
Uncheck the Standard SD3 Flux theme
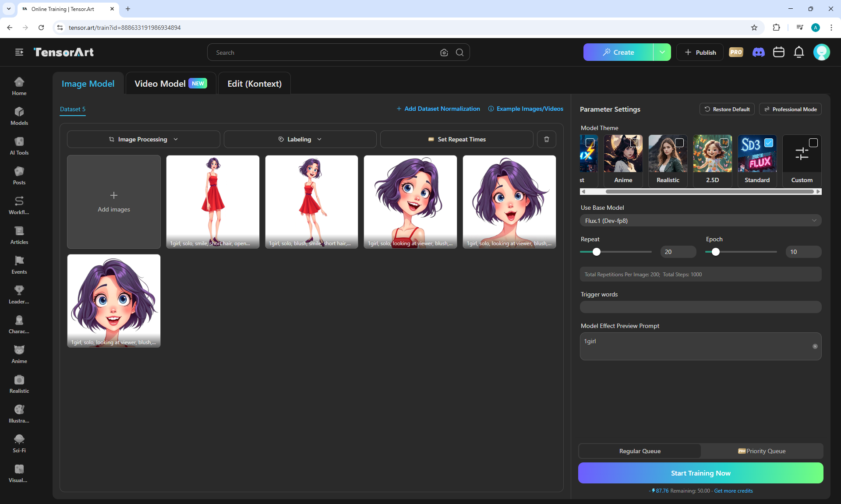(768, 143)
